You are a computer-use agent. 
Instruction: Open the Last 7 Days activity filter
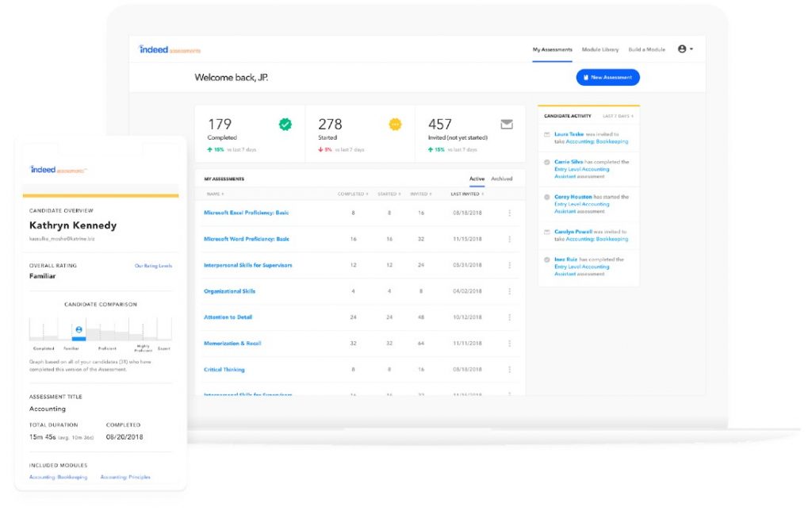tap(618, 116)
